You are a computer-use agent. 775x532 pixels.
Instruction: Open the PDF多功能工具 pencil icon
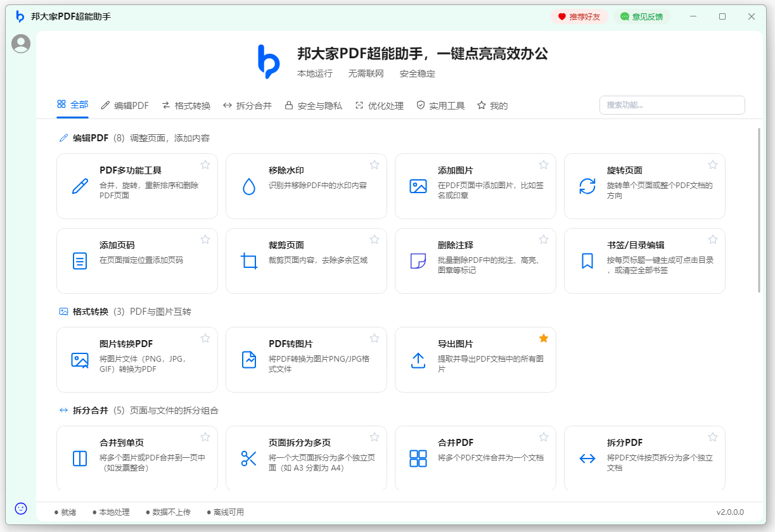[80, 186]
